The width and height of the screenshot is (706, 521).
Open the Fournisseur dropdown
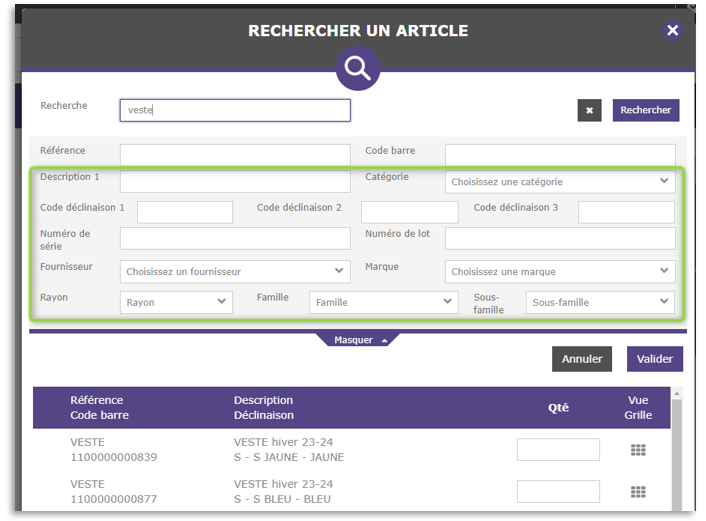point(235,271)
